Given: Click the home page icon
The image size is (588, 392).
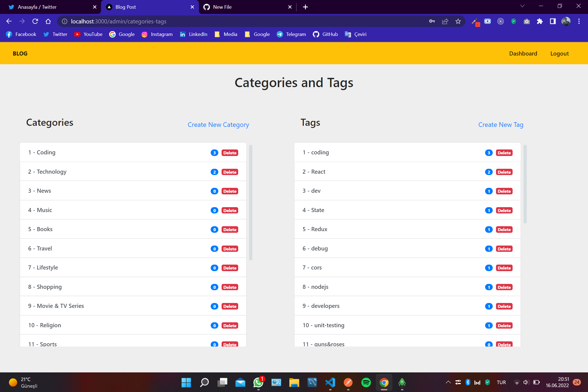Looking at the screenshot, I should coord(48,21).
